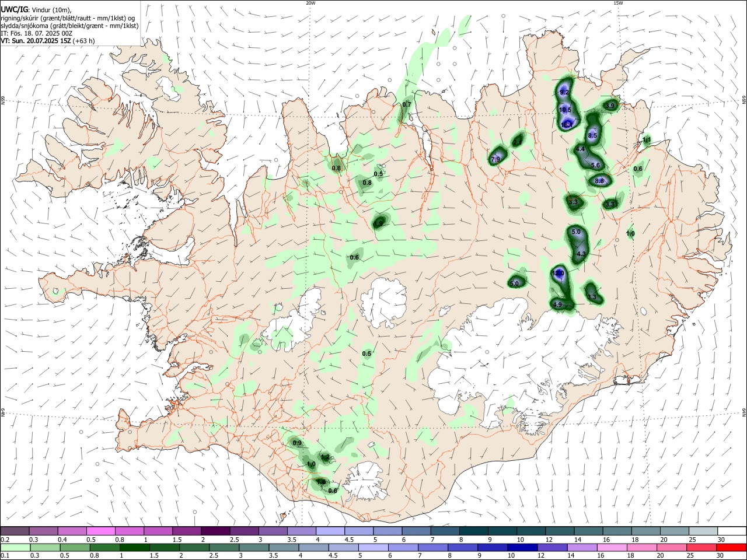Pick lower scale swatch between 16 and 18
Screen dimensions: 747x560
[x=611, y=547]
